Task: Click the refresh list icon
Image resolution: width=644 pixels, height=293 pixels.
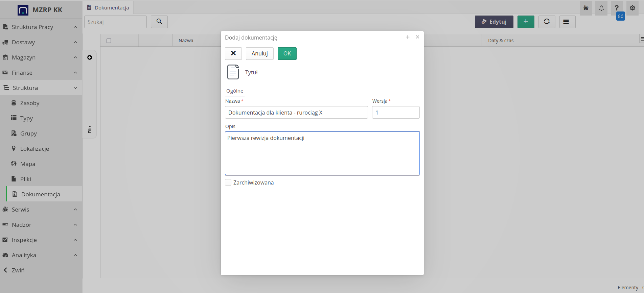Action: (x=547, y=22)
